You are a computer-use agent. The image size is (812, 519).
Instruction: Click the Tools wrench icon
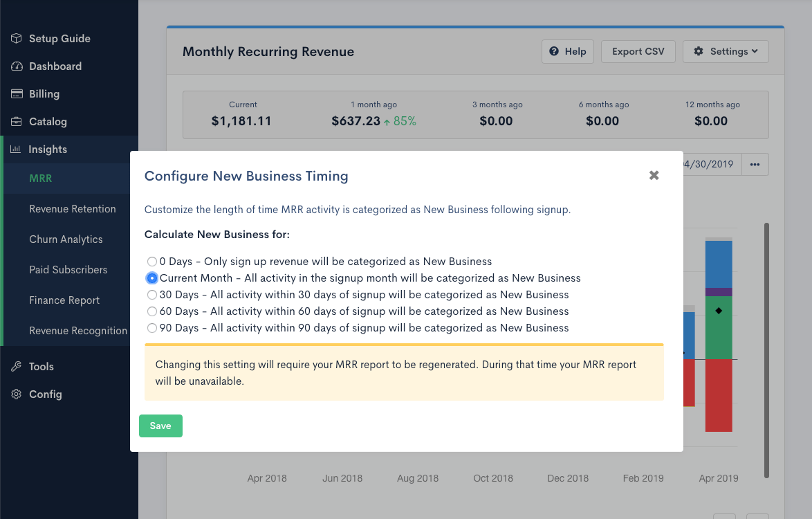[x=17, y=367]
